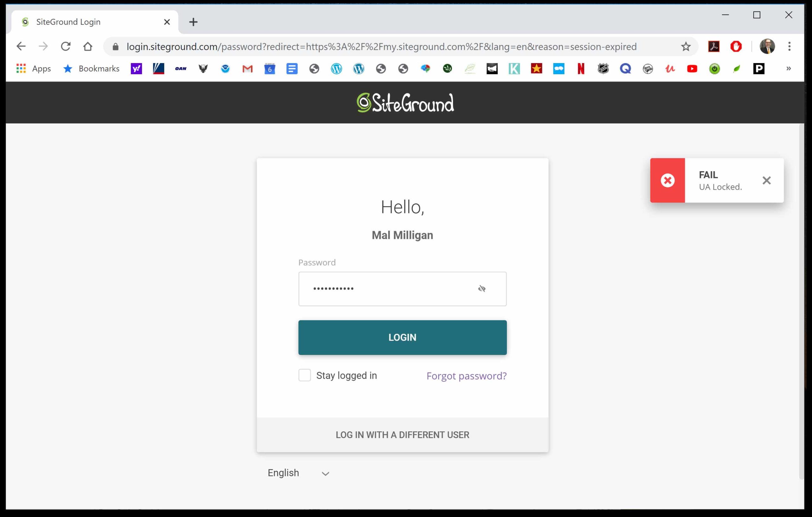Open the Forgot password link

click(x=466, y=376)
